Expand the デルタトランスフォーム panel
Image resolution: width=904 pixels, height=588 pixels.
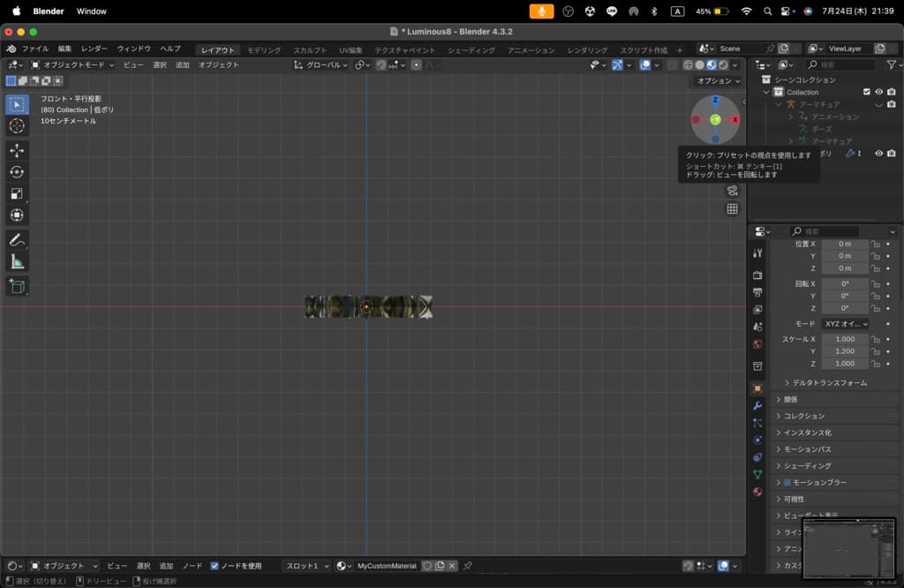(x=829, y=383)
